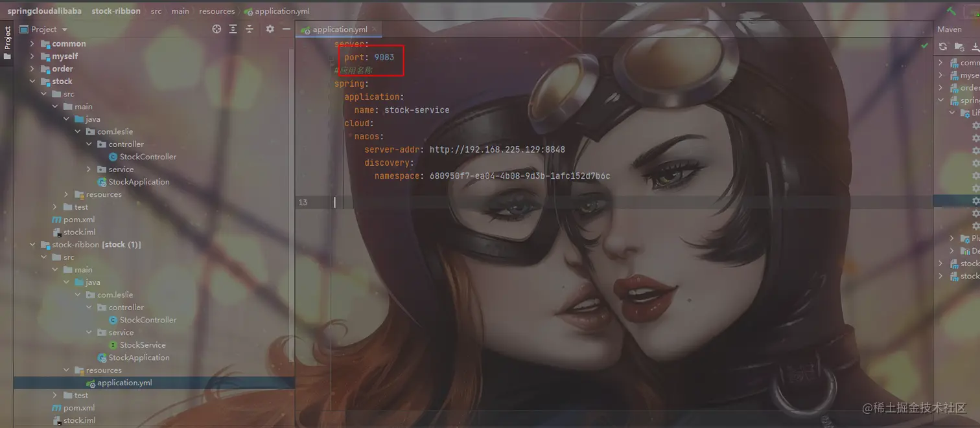
Task: Switch to the application.yml editor tab
Action: point(339,30)
